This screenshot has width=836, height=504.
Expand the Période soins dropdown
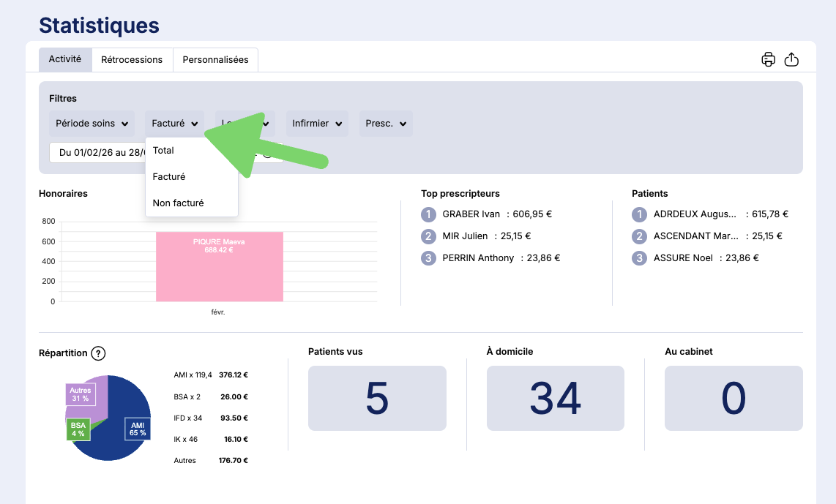point(92,124)
